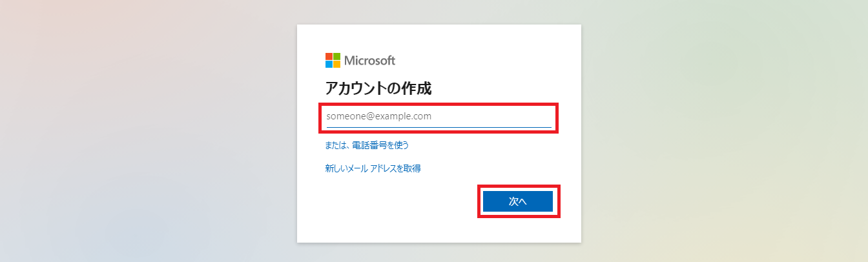This screenshot has height=262, width=868.
Task: Click the または、電話番号を使う link
Action: point(367,145)
